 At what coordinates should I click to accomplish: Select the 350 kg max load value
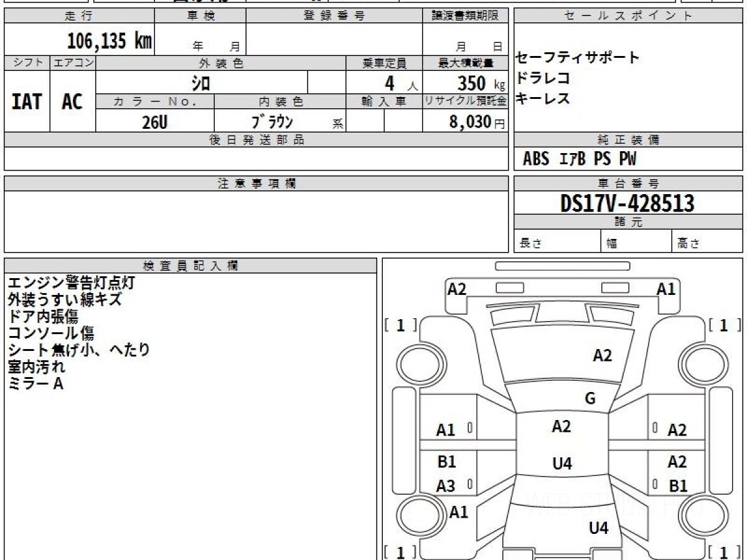(x=481, y=83)
